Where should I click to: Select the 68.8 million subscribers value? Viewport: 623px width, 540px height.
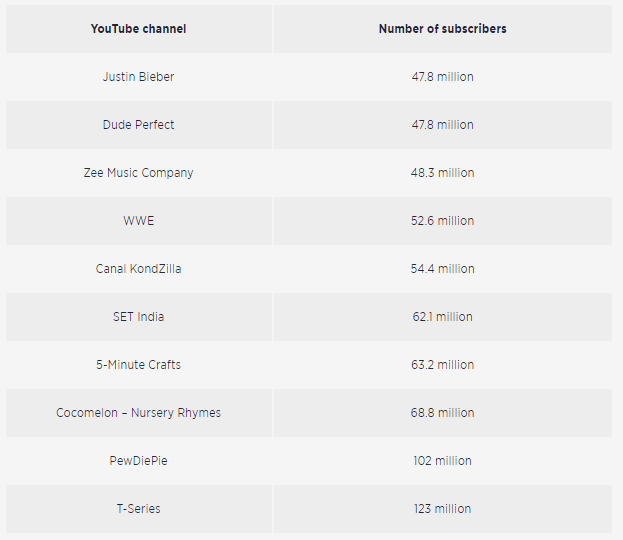coord(442,413)
